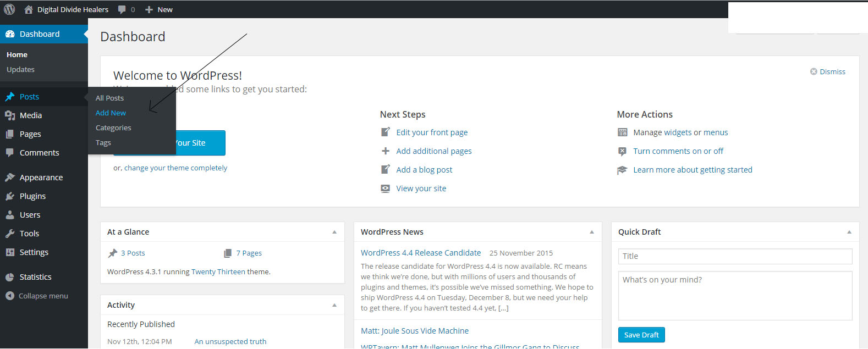Click Collapse menu text in sidebar
The height and width of the screenshot is (349, 868).
click(x=43, y=296)
